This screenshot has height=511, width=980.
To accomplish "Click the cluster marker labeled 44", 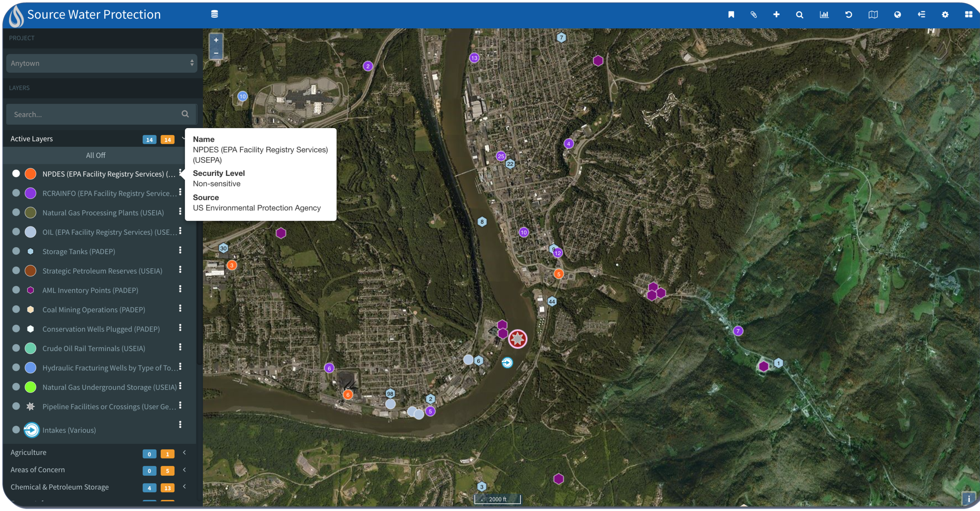I will tap(552, 301).
